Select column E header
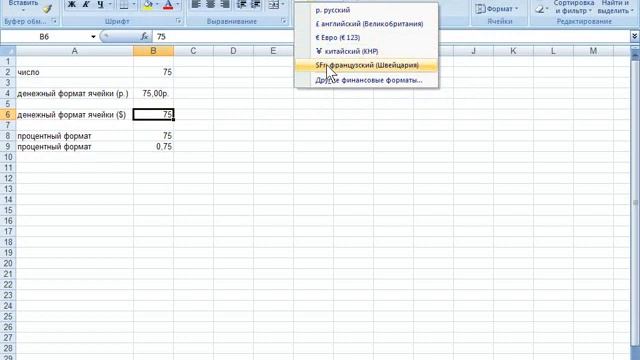This screenshot has width=640, height=360. coord(273,51)
